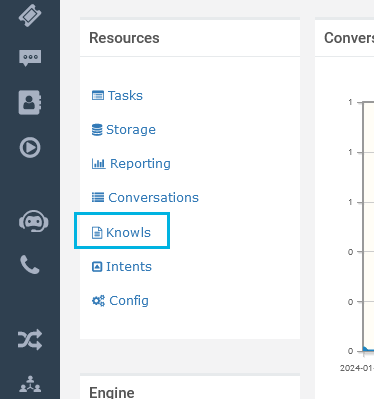Open the Storage link
The image size is (374, 399).
point(131,130)
